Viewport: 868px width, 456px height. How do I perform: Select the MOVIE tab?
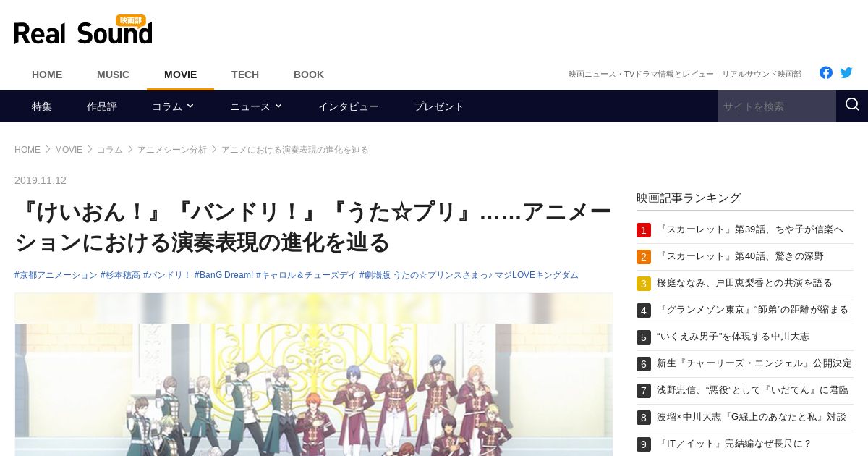click(180, 75)
